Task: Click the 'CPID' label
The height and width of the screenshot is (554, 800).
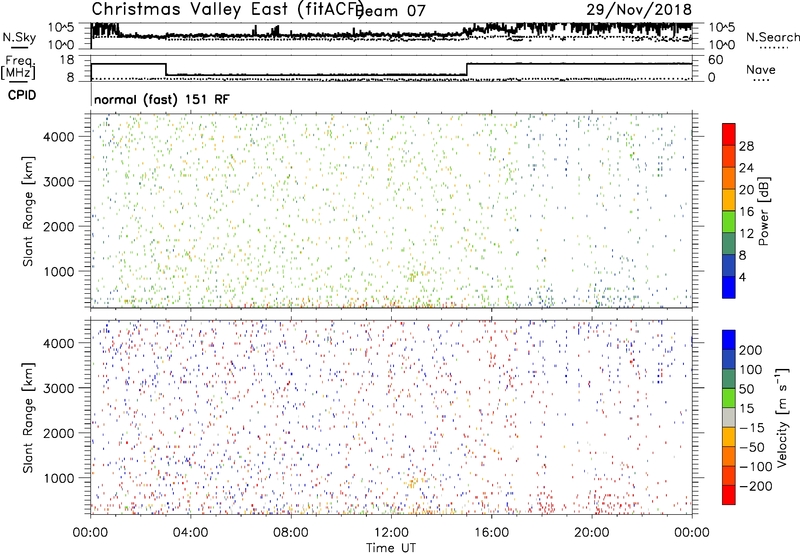Action: (22, 95)
